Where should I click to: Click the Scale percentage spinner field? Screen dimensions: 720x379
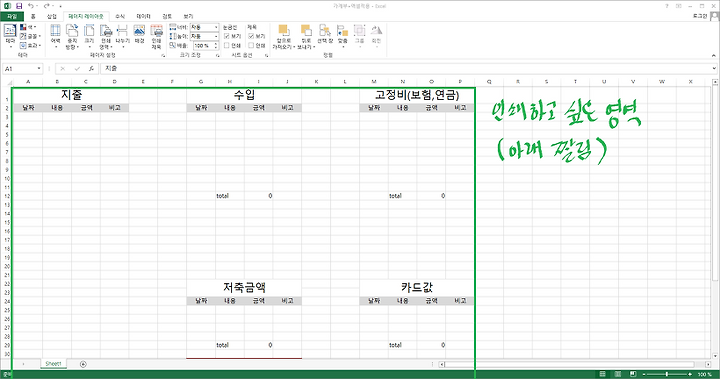(205, 45)
